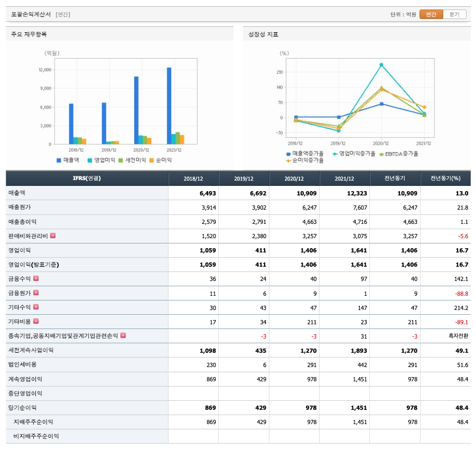Click the 성장성 지표 panel heading
Image resolution: width=476 pixels, height=451 pixels.
click(263, 34)
